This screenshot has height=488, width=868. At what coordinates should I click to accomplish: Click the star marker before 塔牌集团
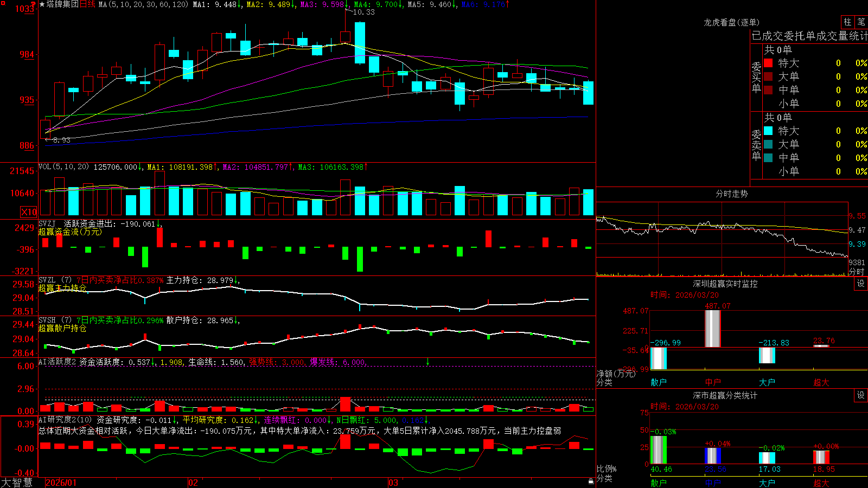pyautogui.click(x=42, y=4)
